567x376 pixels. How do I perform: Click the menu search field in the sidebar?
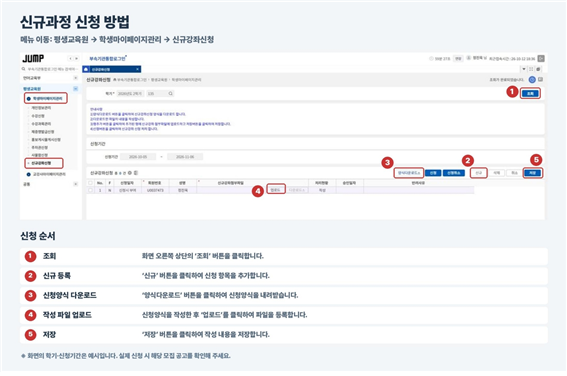pyautogui.click(x=52, y=69)
